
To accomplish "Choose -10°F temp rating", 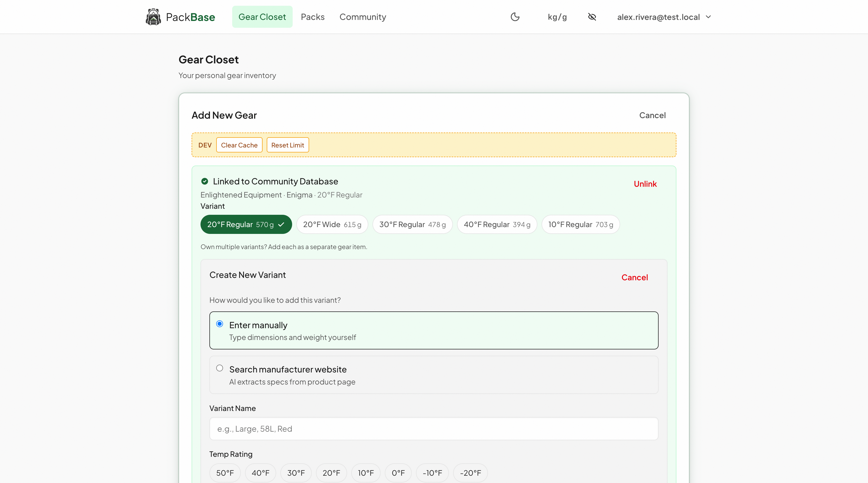I will [432, 473].
